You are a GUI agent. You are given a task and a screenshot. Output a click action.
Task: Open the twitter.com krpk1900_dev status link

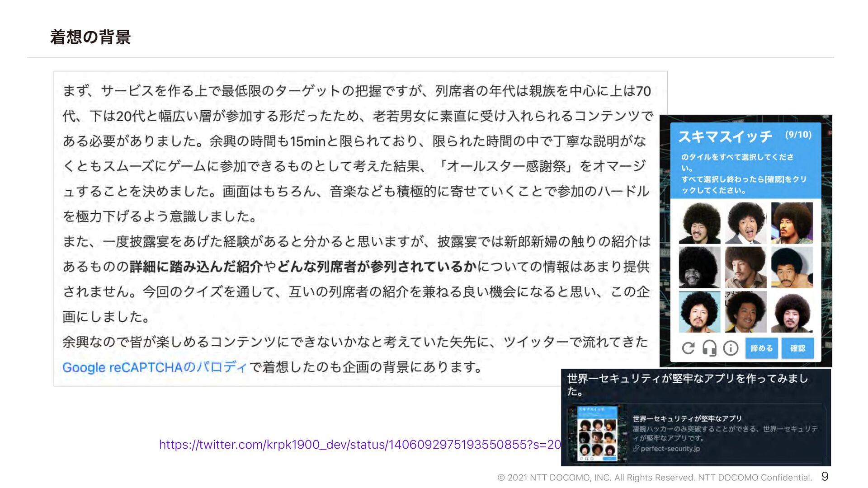(x=360, y=445)
